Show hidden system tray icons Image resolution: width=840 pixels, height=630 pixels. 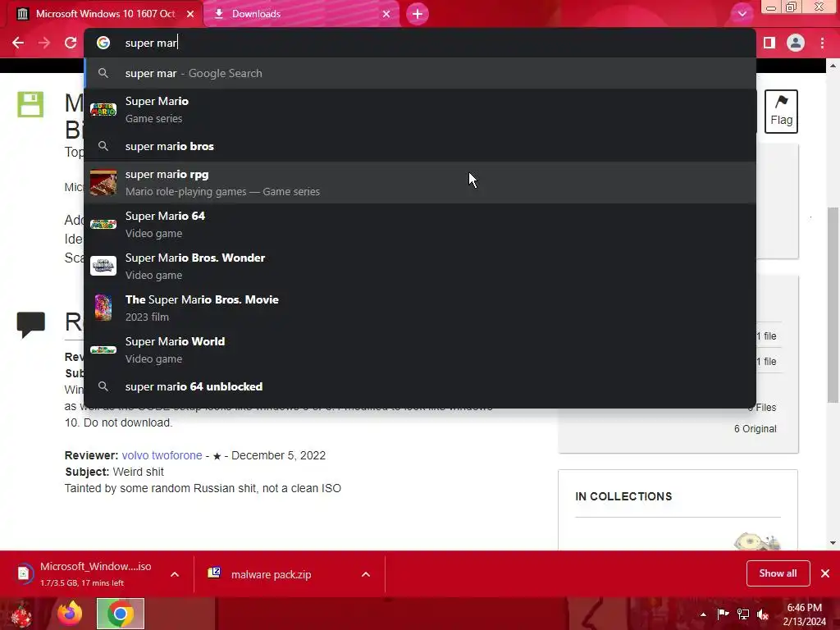pos(703,614)
